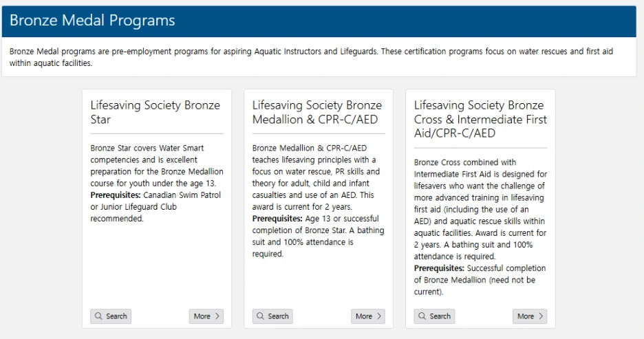
Task: Search for Bronze Star courses
Action: [111, 316]
